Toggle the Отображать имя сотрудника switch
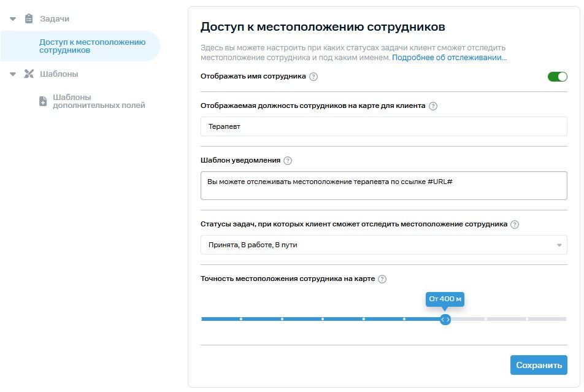Image resolution: width=584 pixels, height=392 pixels. pyautogui.click(x=557, y=77)
